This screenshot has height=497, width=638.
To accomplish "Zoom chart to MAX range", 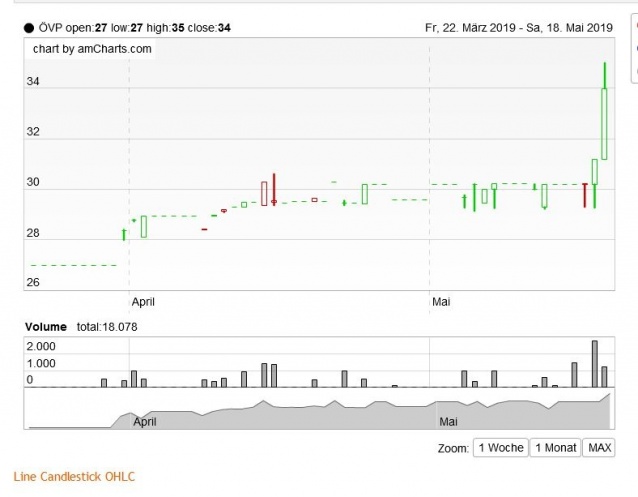I will tap(600, 448).
